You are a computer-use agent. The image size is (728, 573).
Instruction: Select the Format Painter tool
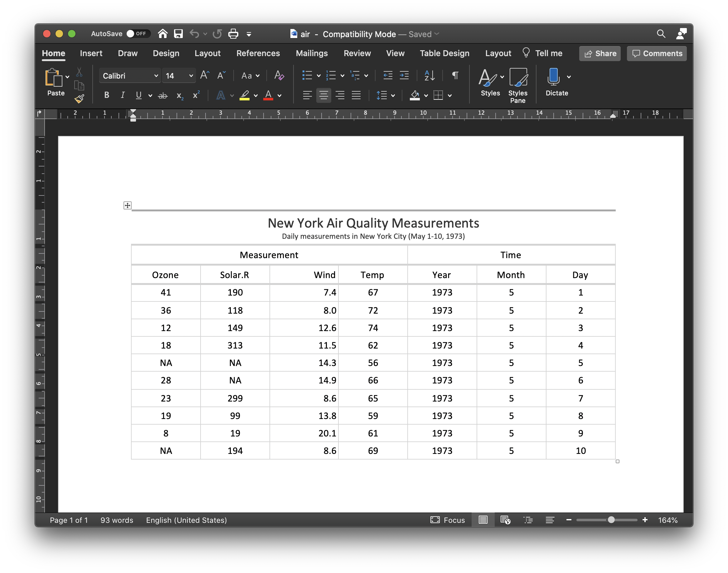click(79, 98)
